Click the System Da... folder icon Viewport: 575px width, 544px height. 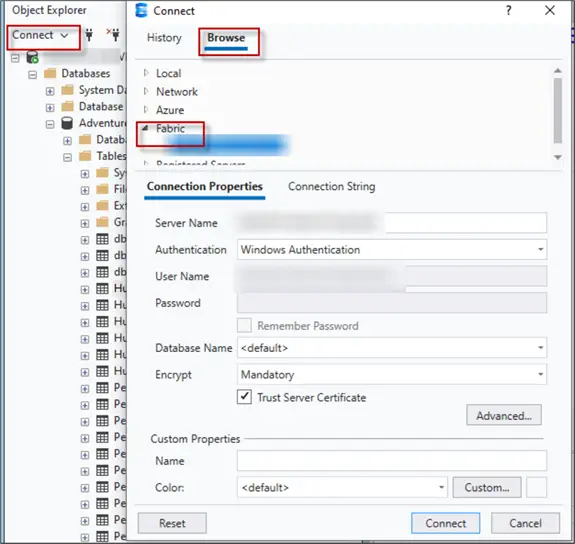tap(67, 90)
